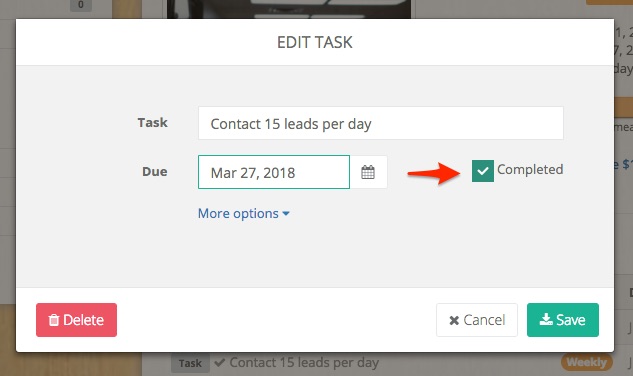
Task: Click the photo thumbnail above the dialog
Action: pyautogui.click(x=289, y=9)
